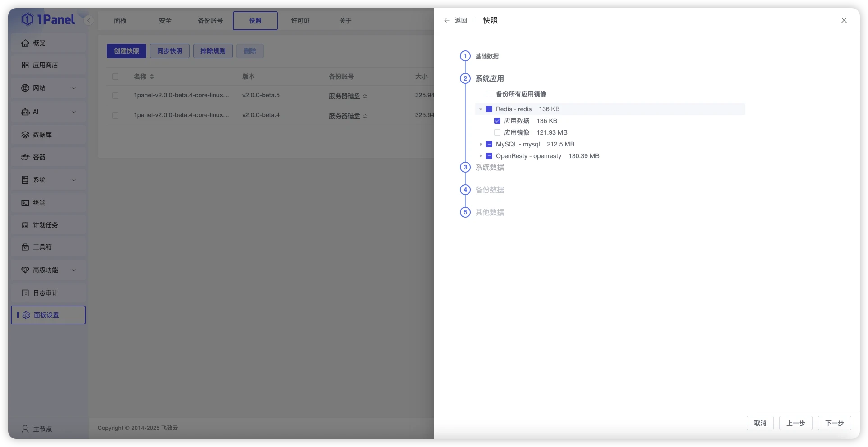Click the 创建快照 button

point(126,51)
